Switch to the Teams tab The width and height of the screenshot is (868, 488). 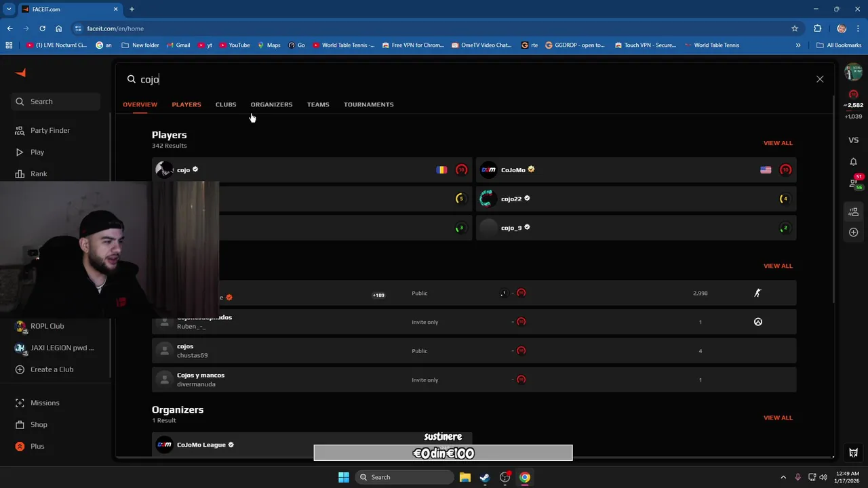click(x=318, y=104)
